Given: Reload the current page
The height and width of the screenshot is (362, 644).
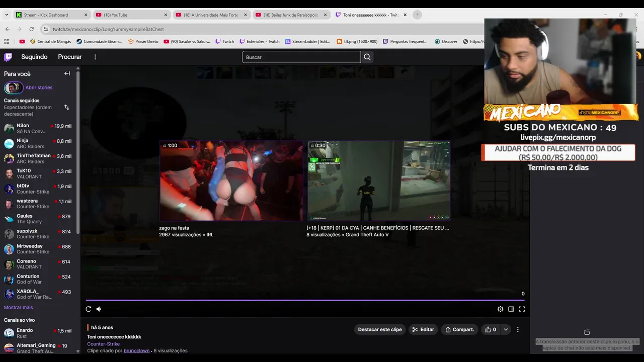Looking at the screenshot, I should pyautogui.click(x=31, y=29).
